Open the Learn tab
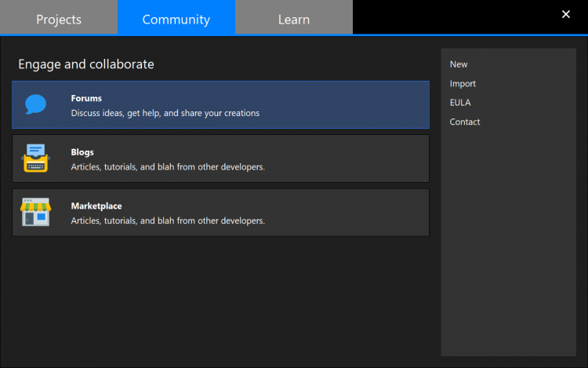The height and width of the screenshot is (368, 588). [294, 19]
